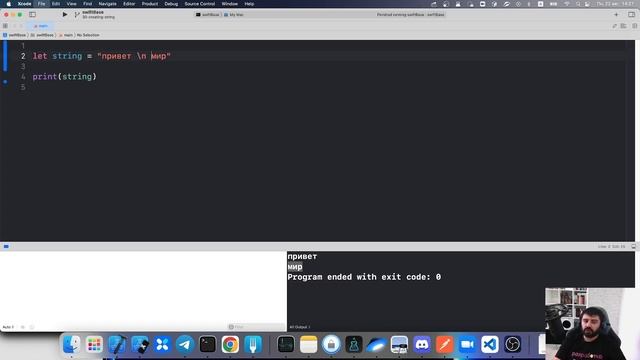Toggle the debug area blue button
This screenshot has height=360, width=640.
(x=6, y=247)
